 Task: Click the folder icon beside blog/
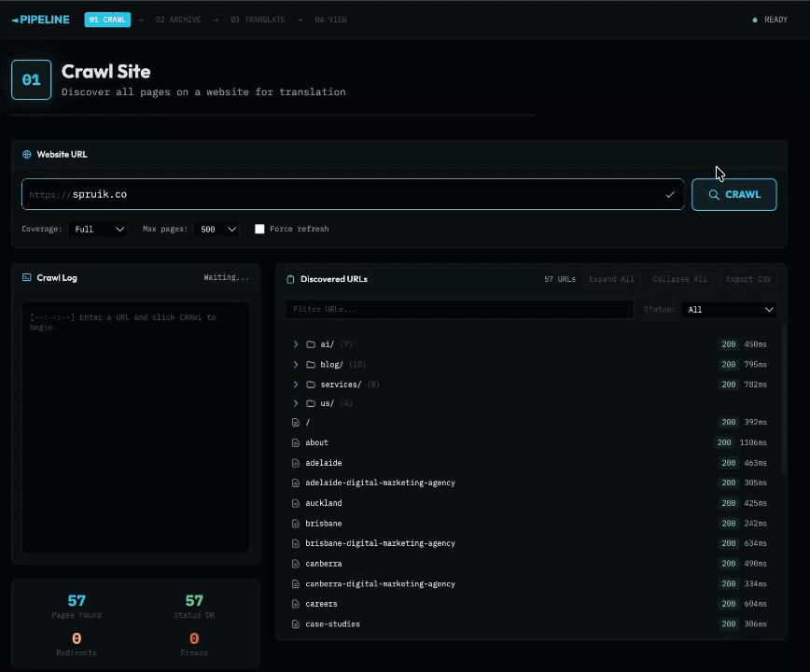(x=309, y=364)
